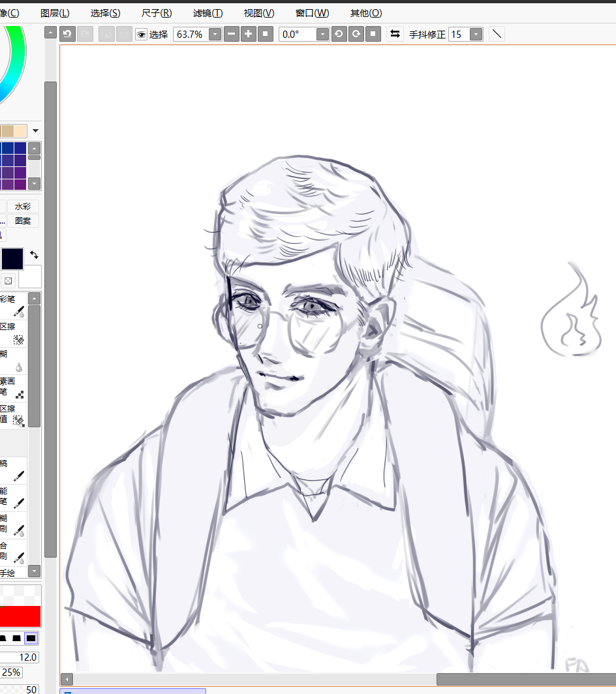Click the undo arrow button
This screenshot has height=694, width=616.
(67, 34)
